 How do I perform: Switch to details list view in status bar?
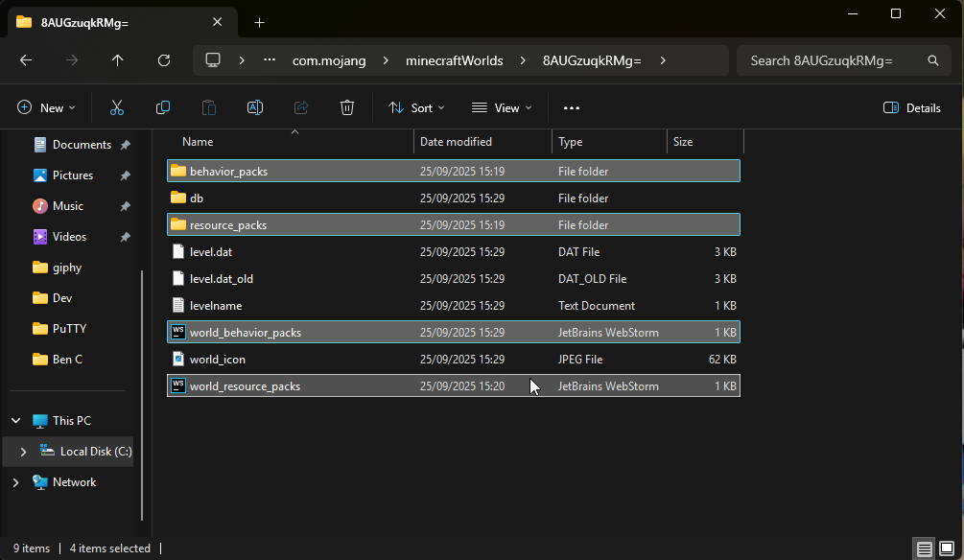(924, 549)
